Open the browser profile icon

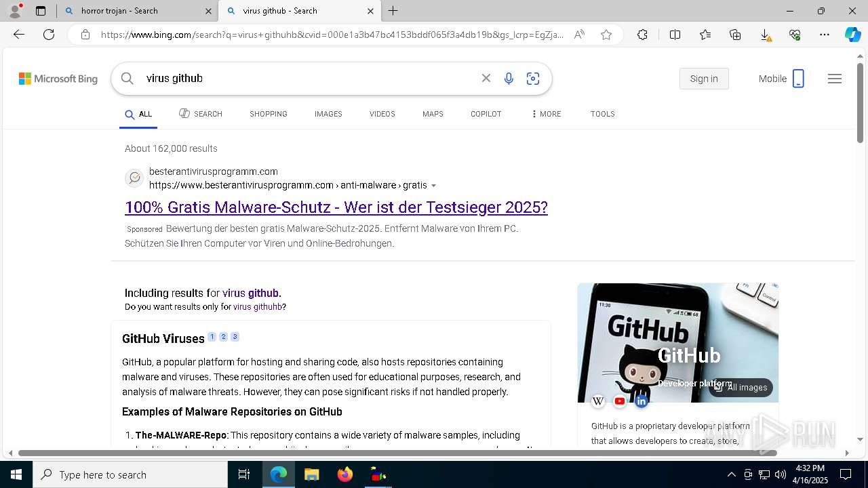coord(15,11)
